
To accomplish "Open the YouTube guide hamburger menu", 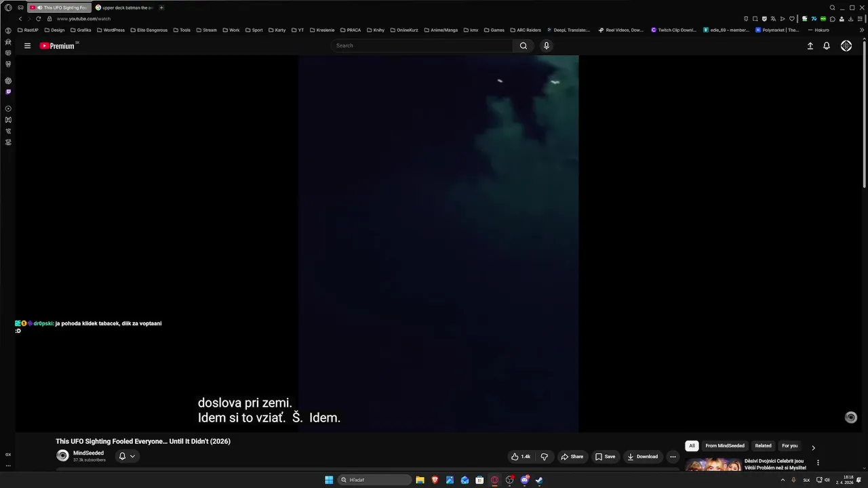I will pyautogui.click(x=27, y=45).
